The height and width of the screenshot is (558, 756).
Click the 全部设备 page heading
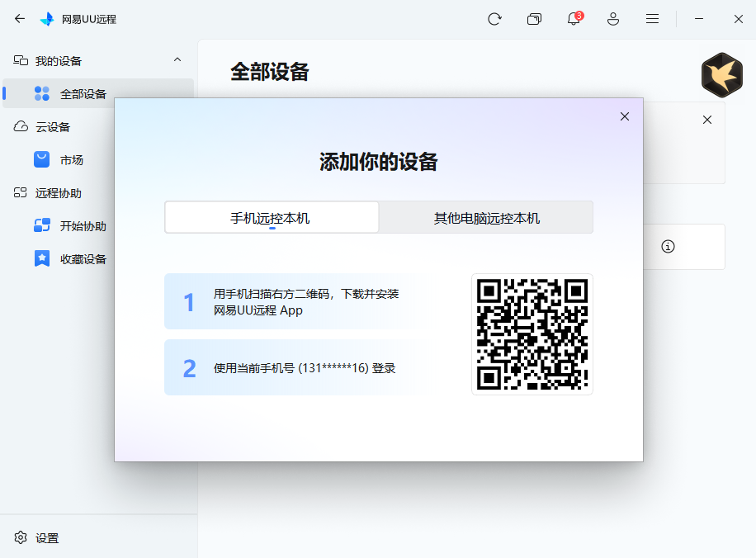coord(270,72)
